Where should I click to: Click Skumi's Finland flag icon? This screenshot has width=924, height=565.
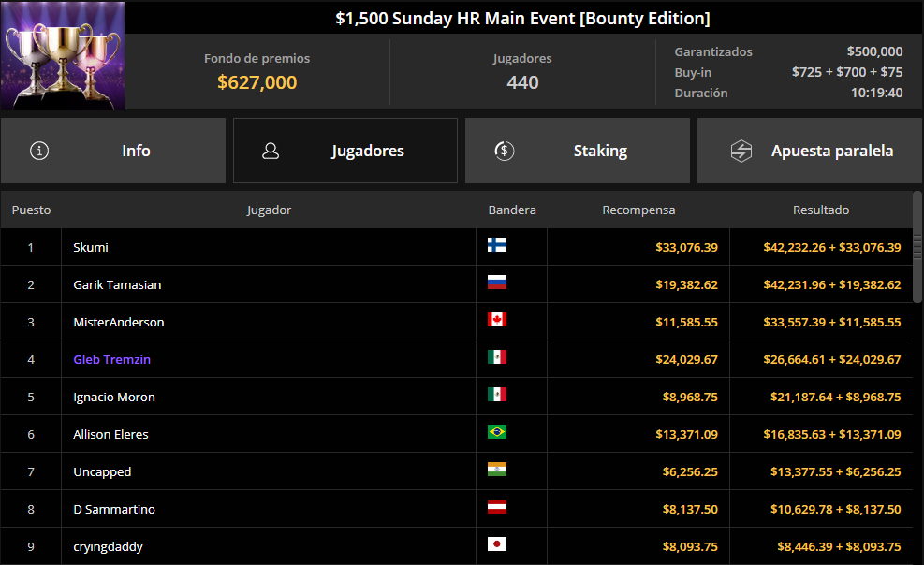[497, 245]
